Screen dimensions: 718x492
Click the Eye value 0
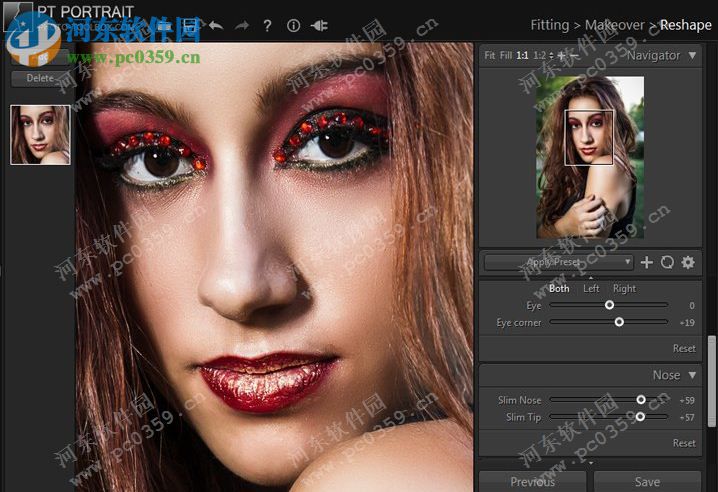point(691,306)
